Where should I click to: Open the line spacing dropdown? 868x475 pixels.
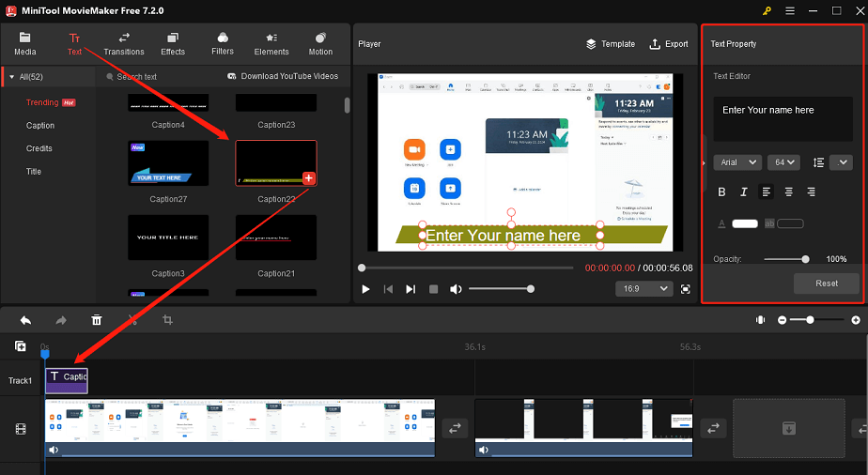pos(842,162)
